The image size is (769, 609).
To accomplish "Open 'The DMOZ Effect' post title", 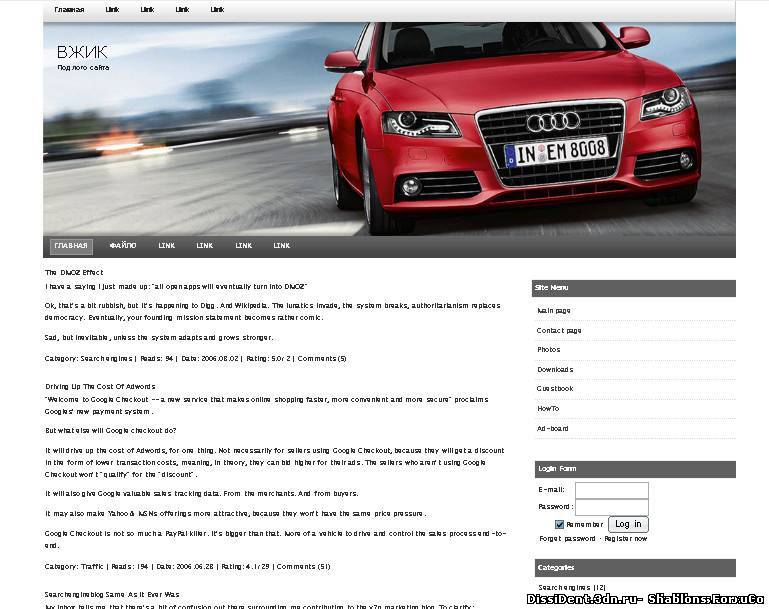I will [x=74, y=272].
